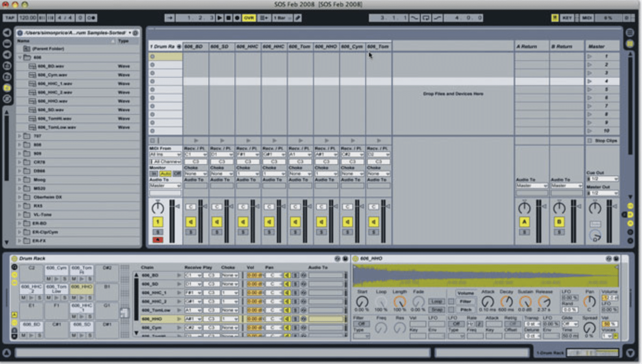
Task: Expand the ER-FX folder
Action: pyautogui.click(x=20, y=240)
